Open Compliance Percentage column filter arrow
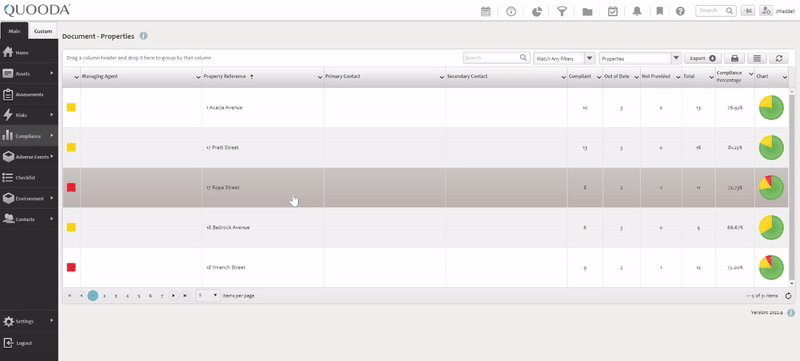 751,74
